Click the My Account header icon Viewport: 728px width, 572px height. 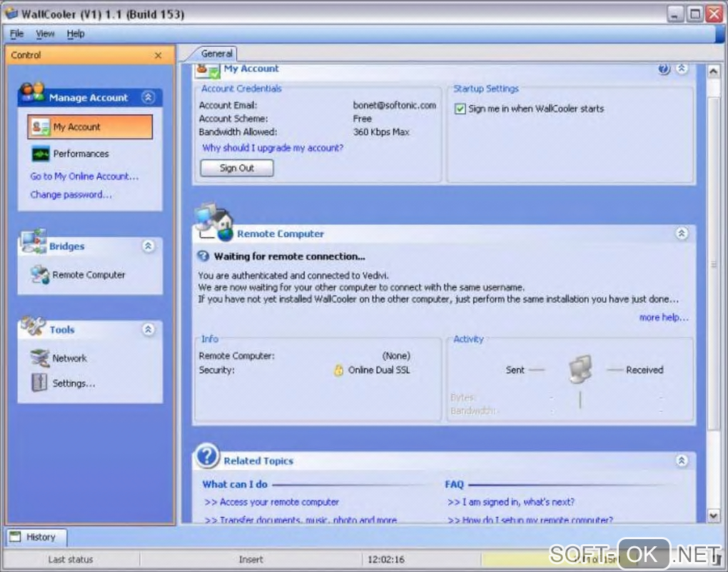(x=207, y=70)
